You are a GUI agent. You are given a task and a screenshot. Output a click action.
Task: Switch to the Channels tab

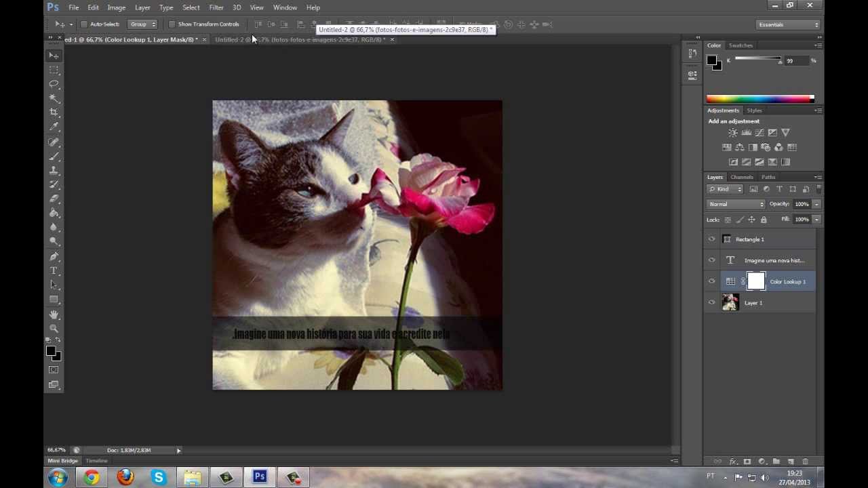(742, 178)
